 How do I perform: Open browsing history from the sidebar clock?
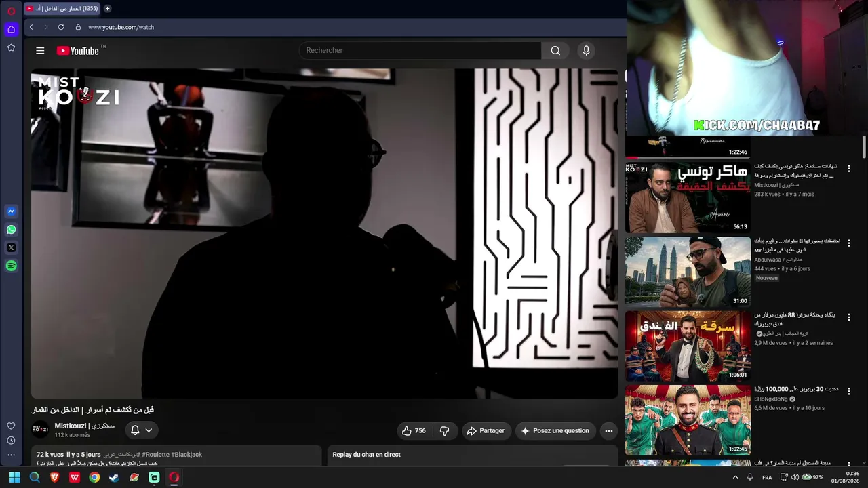click(11, 441)
